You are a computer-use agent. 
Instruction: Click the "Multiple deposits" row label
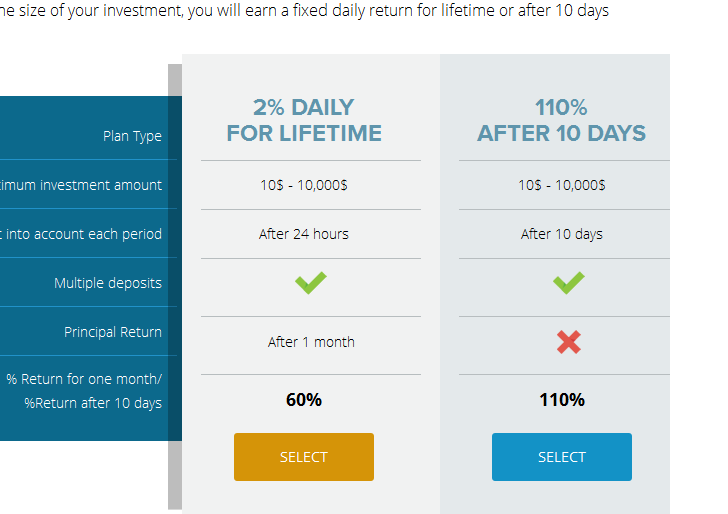coord(108,283)
